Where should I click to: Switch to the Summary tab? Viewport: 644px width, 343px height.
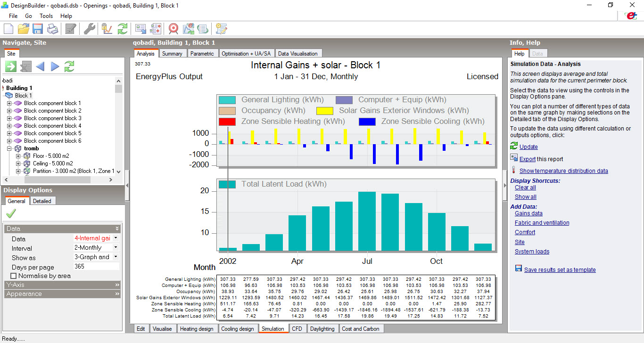(x=172, y=54)
